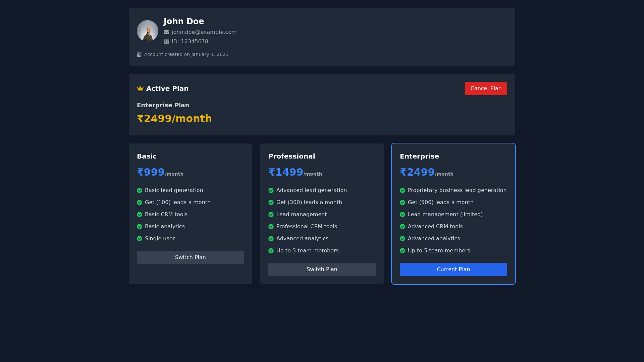
Task: Click the checkmark beside Advanced analytics in Enterprise
Action: [402, 238]
